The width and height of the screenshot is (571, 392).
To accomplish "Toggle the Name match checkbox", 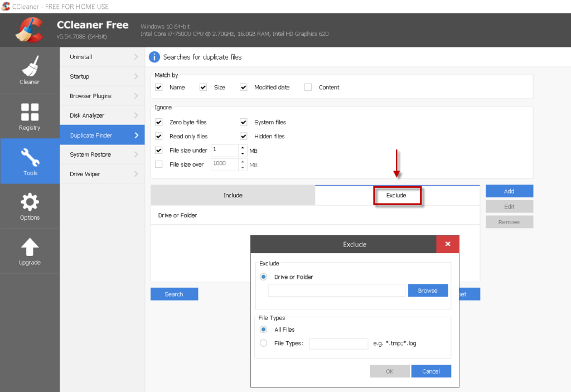I will pyautogui.click(x=159, y=88).
